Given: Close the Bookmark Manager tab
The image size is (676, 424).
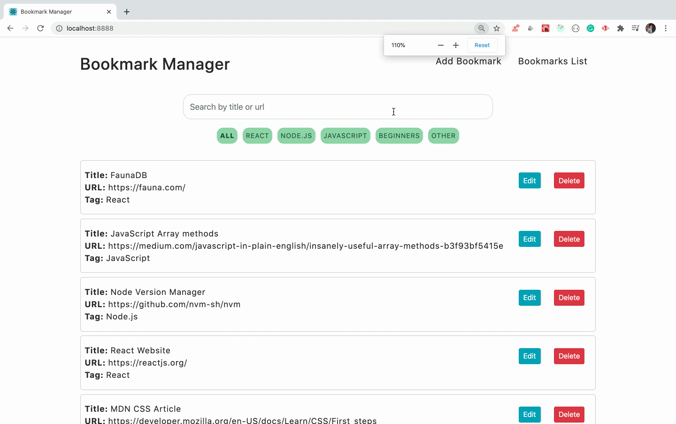Looking at the screenshot, I should 109,12.
